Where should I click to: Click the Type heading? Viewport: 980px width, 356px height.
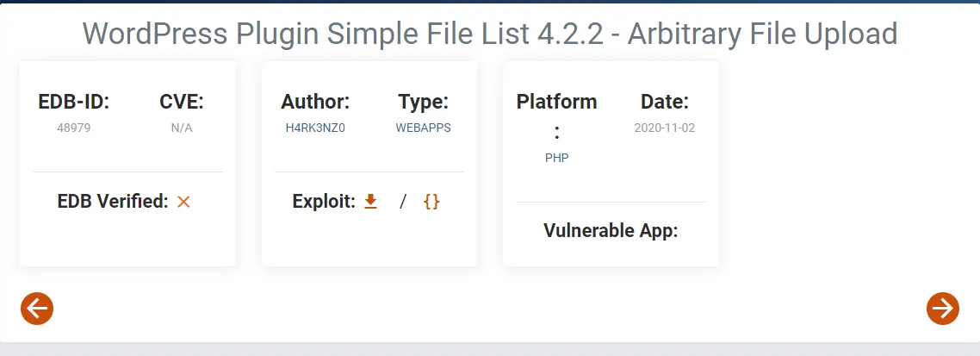click(x=423, y=102)
